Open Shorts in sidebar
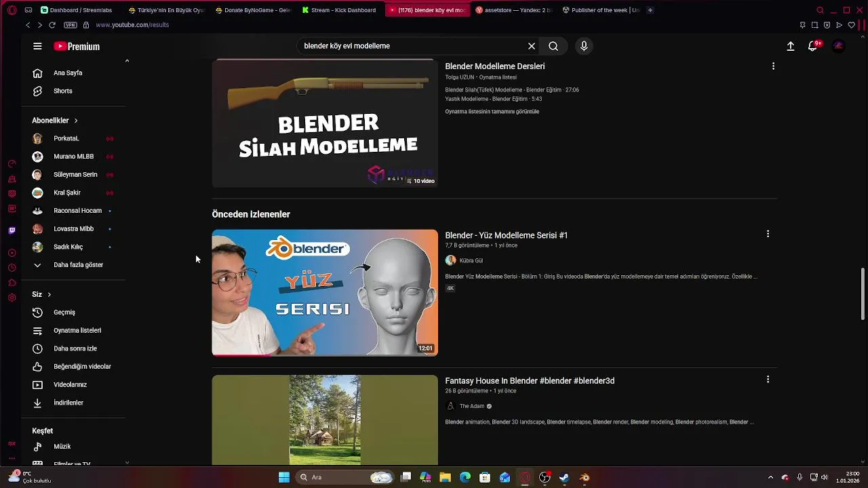The image size is (868, 488). [73, 91]
